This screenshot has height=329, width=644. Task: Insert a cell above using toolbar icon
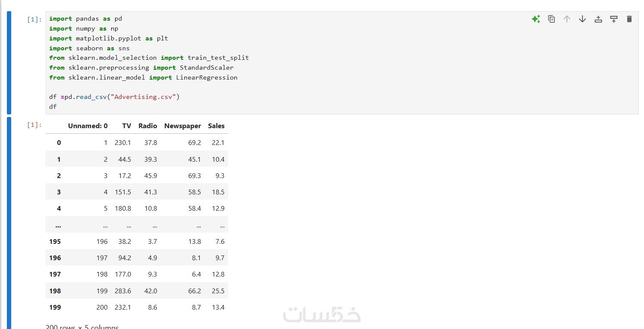598,19
